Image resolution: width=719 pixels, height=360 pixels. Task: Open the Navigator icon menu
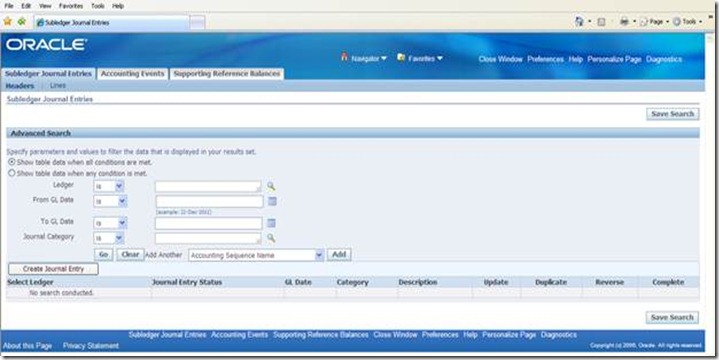(344, 58)
